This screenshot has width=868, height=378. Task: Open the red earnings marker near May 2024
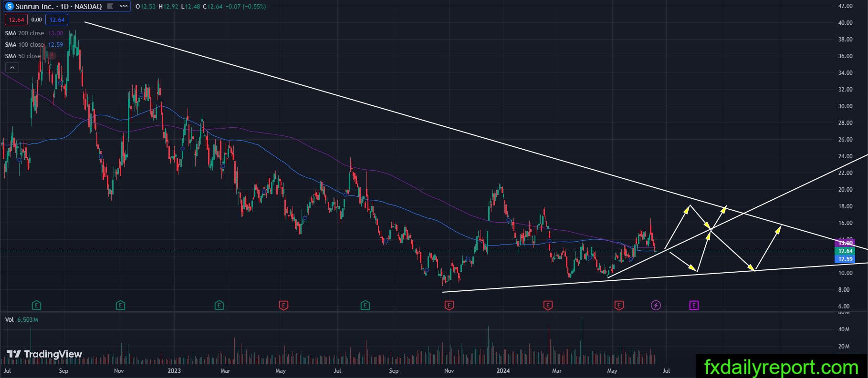click(x=619, y=305)
